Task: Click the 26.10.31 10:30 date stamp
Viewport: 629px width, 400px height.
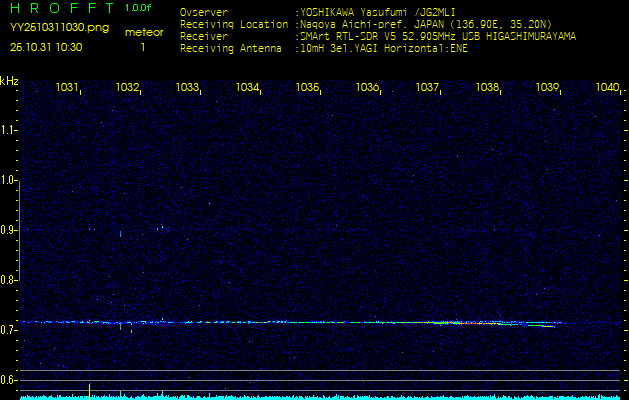Action: 46,47
